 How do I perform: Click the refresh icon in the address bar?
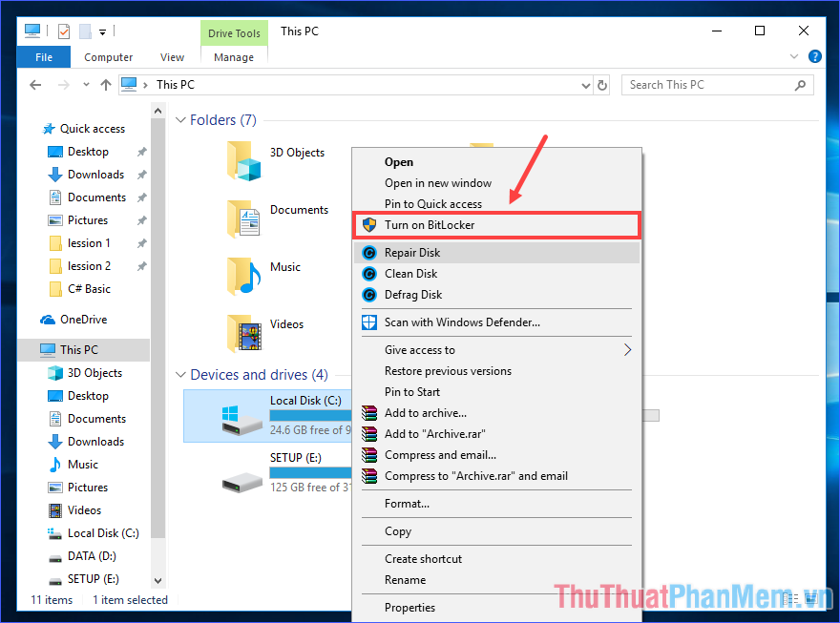tap(601, 84)
